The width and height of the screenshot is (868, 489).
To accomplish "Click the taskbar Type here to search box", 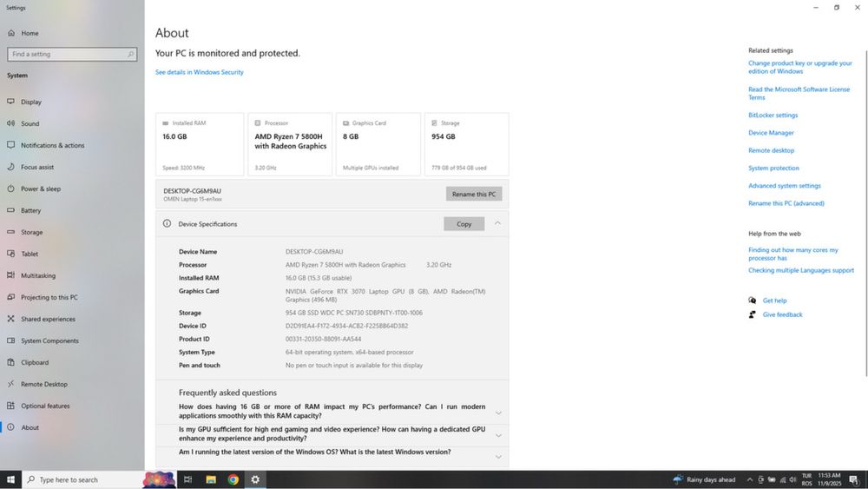I will pos(83,479).
